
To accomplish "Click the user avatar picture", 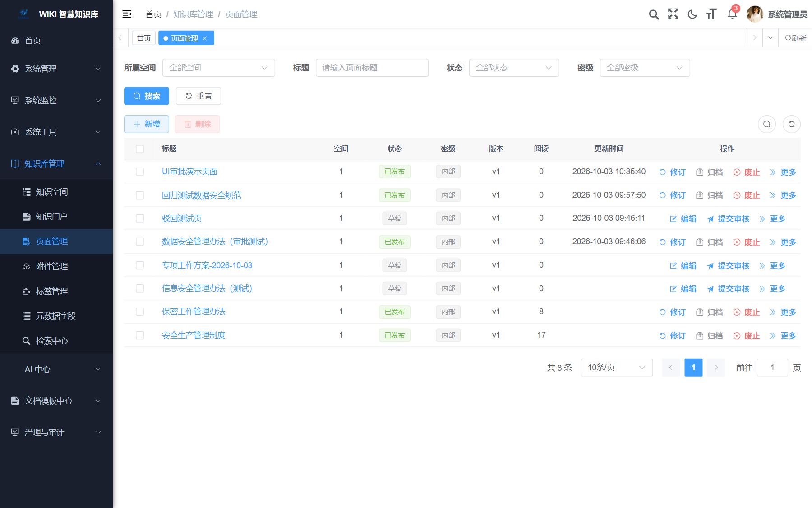I will 755,14.
